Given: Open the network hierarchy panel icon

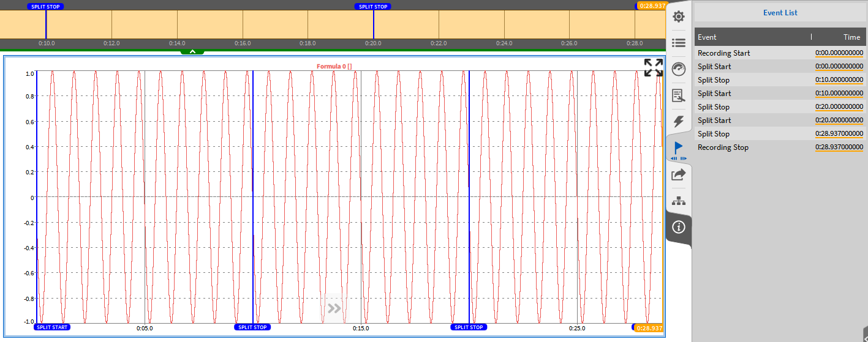Looking at the screenshot, I should (x=678, y=201).
